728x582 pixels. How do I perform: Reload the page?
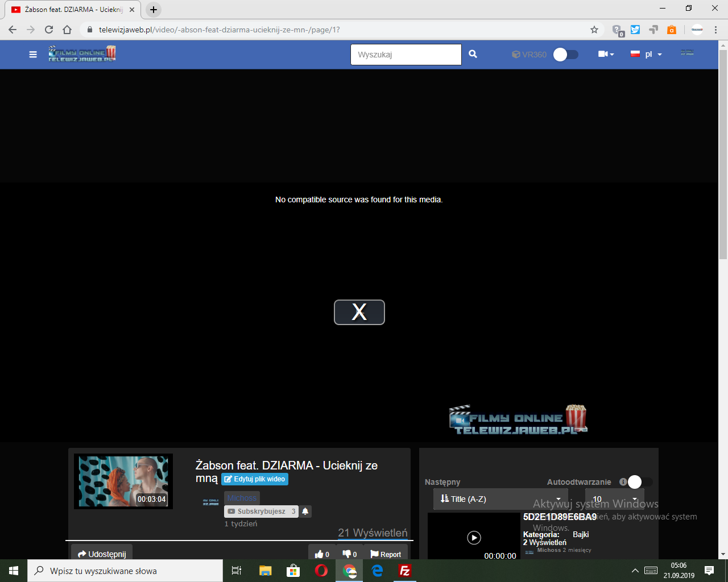pos(49,30)
